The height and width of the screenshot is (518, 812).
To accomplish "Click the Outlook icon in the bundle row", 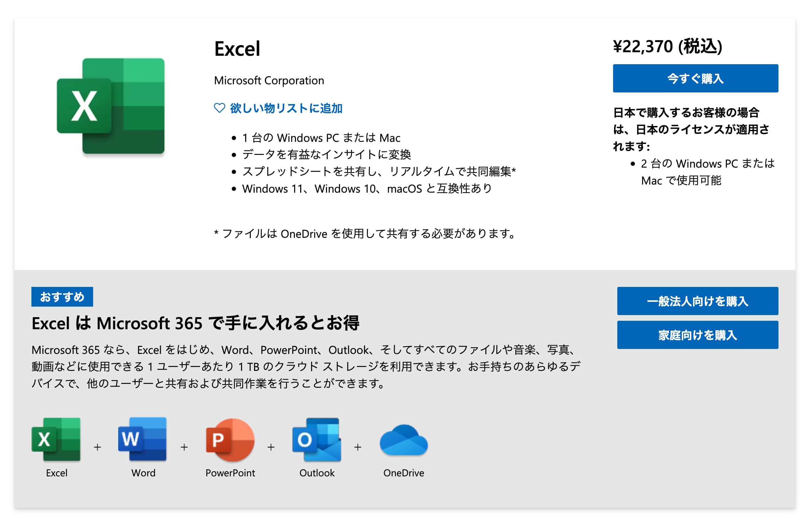I will point(317,440).
